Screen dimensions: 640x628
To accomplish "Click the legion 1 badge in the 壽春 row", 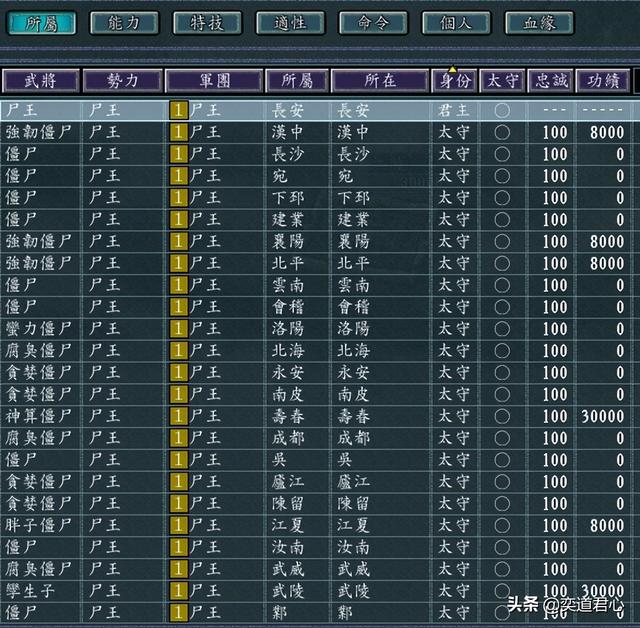I will point(178,415).
